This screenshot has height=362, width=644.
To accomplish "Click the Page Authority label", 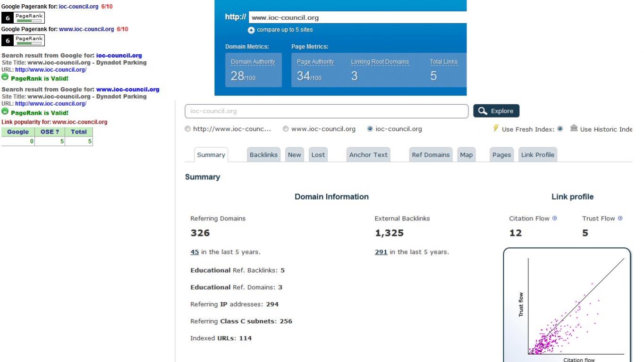I will coord(315,62).
